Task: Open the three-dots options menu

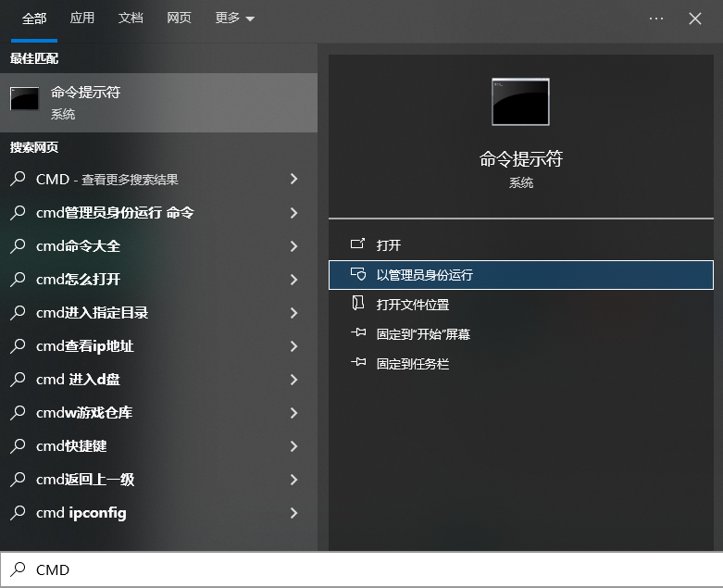Action: click(x=656, y=19)
